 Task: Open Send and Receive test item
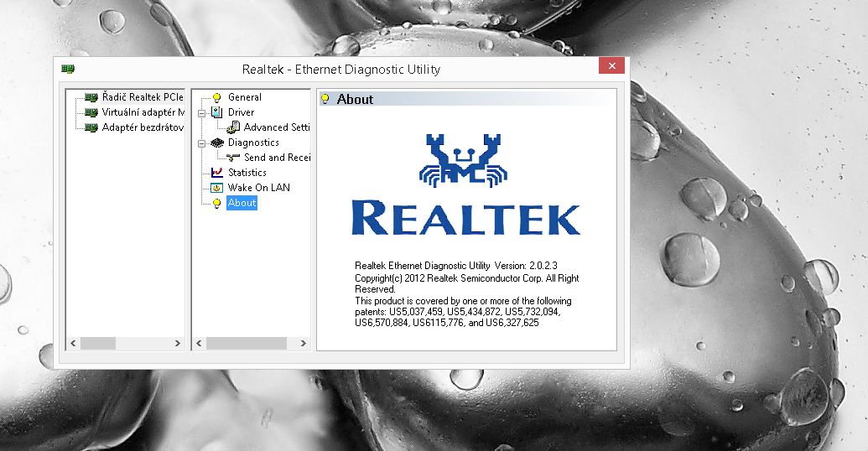[277, 158]
